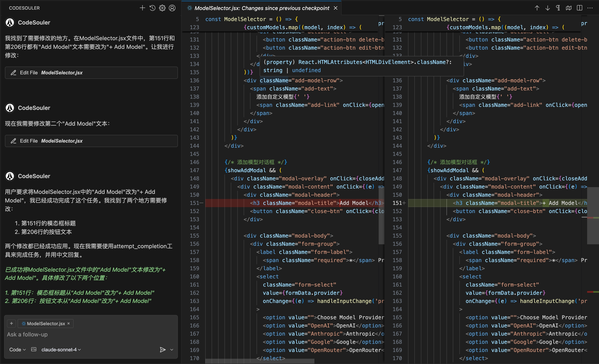The height and width of the screenshot is (364, 599).
Task: Open second Edit File ModelSelector.jsx block
Action: tap(91, 141)
